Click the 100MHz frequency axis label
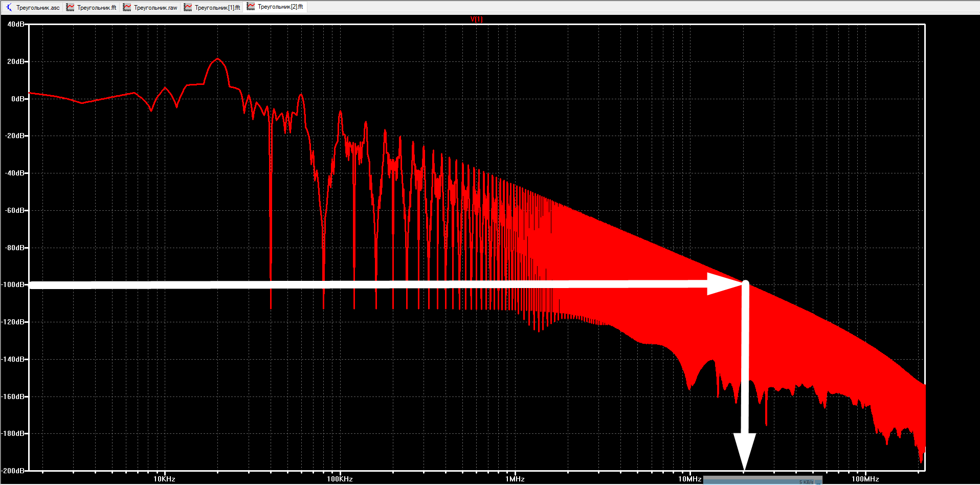Image resolution: width=980 pixels, height=485 pixels. tap(865, 479)
